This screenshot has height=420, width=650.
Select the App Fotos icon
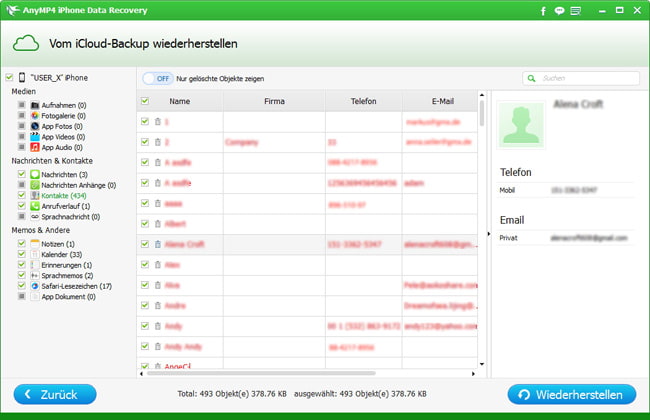[x=35, y=126]
